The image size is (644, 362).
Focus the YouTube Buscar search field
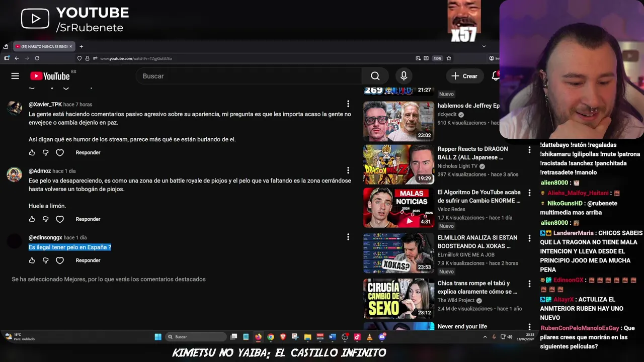point(249,76)
